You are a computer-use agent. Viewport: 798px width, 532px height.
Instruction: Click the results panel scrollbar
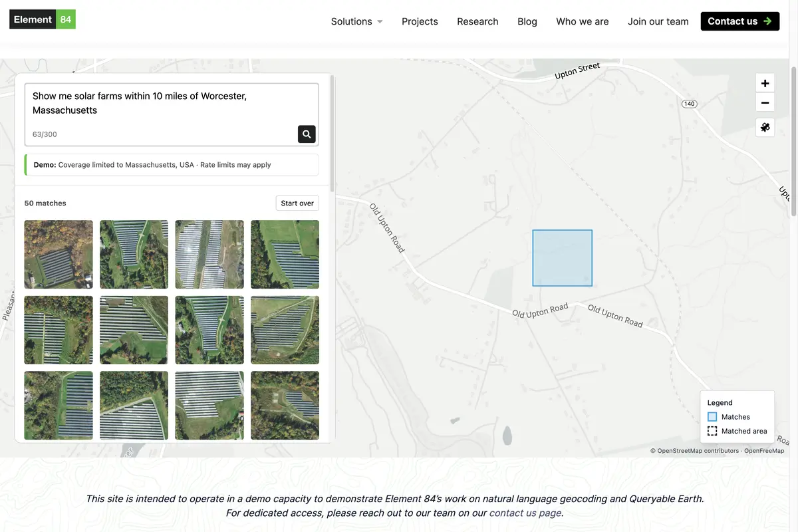pos(332,133)
